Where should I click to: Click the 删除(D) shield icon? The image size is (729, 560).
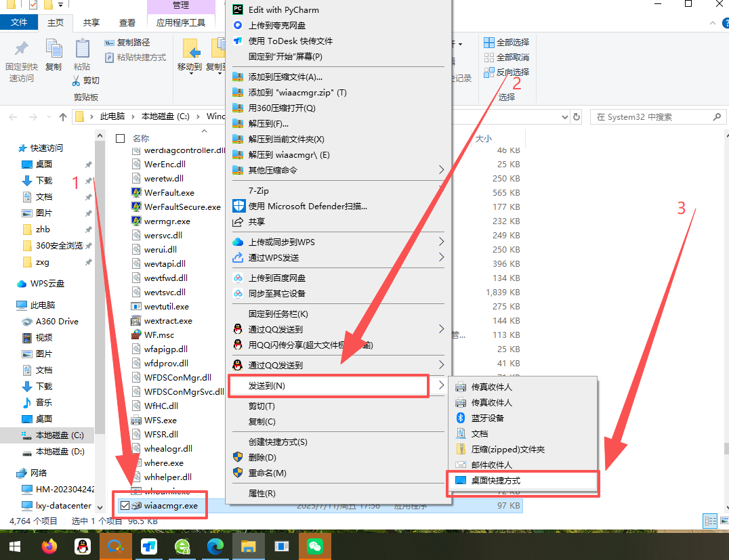click(x=238, y=457)
